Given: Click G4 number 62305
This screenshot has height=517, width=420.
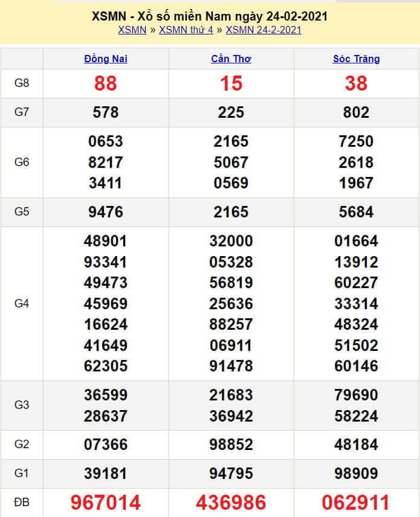Looking at the screenshot, I should click(x=106, y=366).
